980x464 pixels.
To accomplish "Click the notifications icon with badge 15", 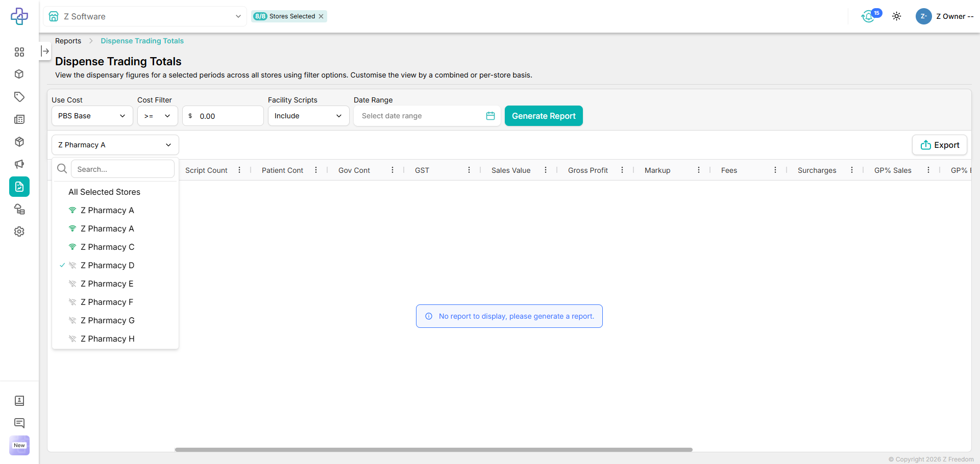I will point(869,16).
